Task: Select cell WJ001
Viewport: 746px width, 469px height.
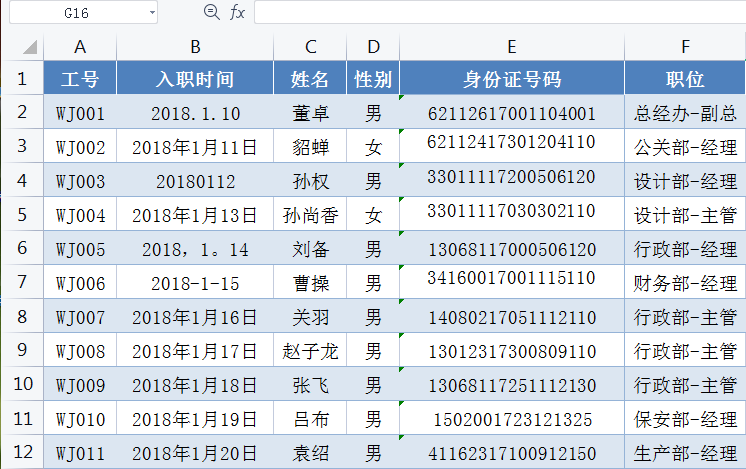Action: (80, 112)
